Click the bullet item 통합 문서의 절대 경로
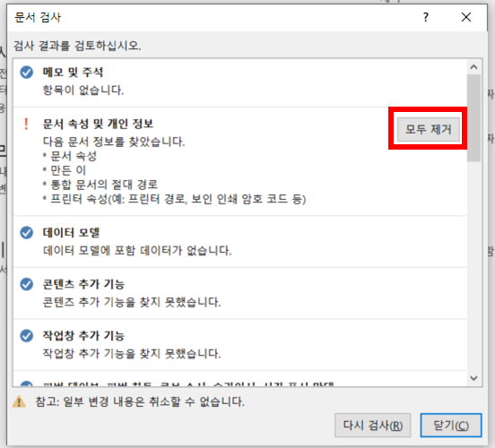This screenshot has width=495, height=448. click(100, 185)
